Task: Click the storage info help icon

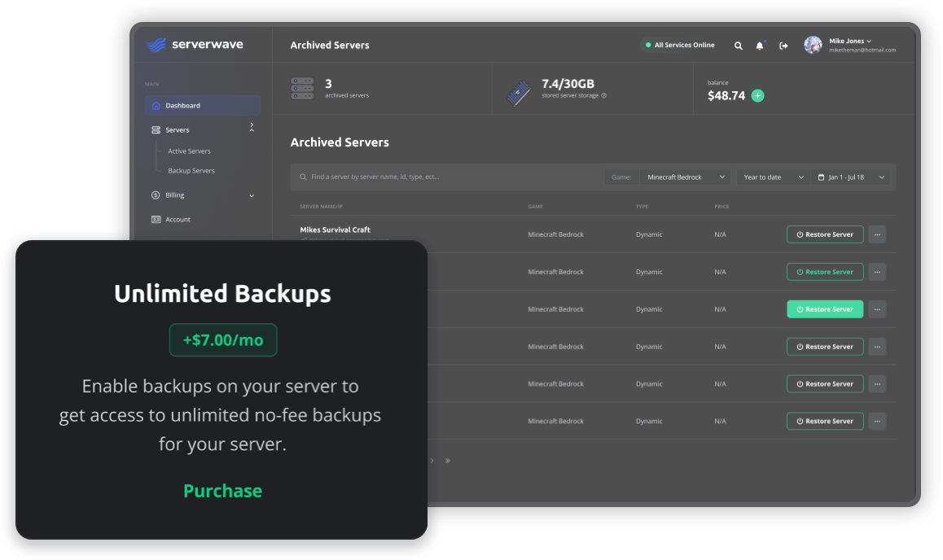Action: click(x=603, y=95)
